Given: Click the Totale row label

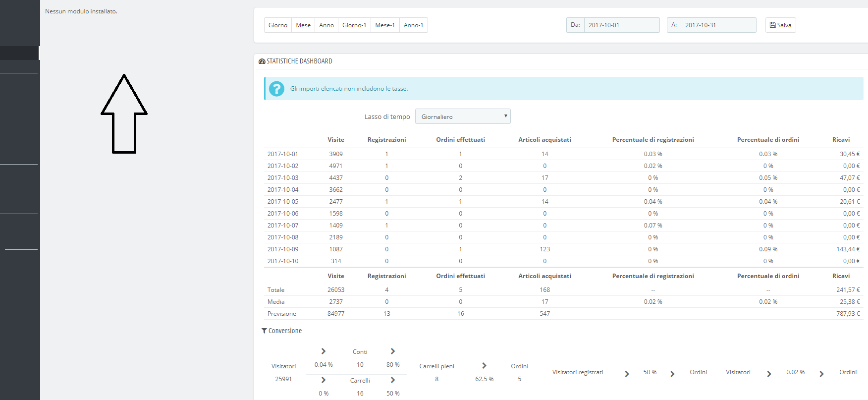Looking at the screenshot, I should [x=276, y=290].
